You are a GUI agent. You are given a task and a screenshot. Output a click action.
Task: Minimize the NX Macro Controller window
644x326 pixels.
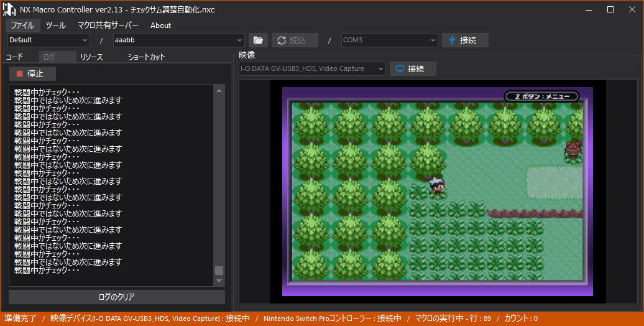(x=589, y=9)
